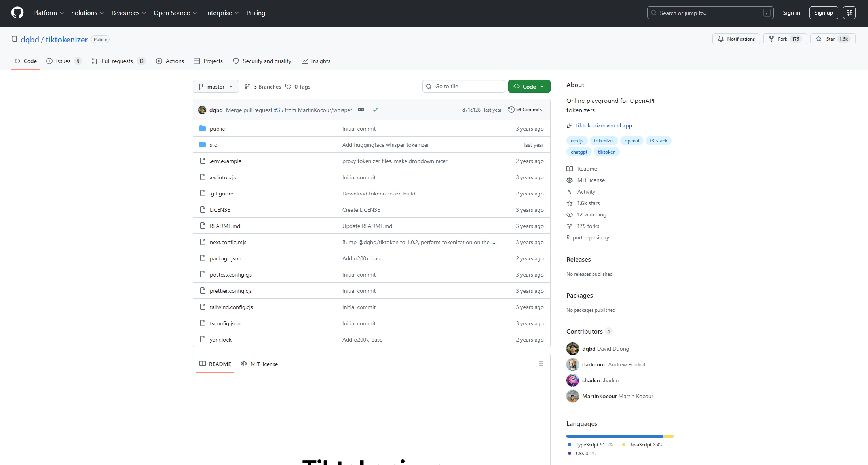Viewport: 868px width, 465px height.
Task: Click the public folder icon
Action: click(x=203, y=128)
